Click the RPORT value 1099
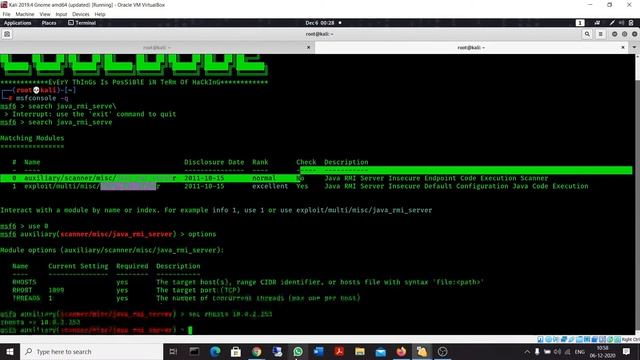 tap(56, 290)
